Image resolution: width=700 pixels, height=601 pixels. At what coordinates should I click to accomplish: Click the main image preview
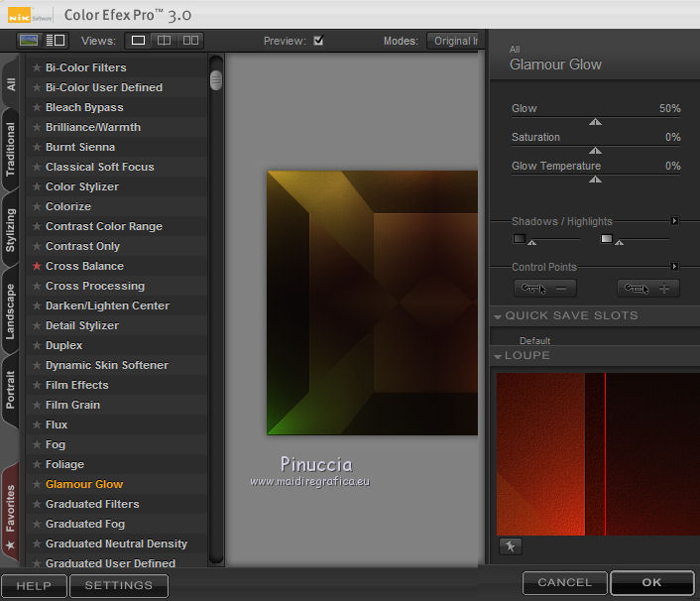pyautogui.click(x=373, y=302)
